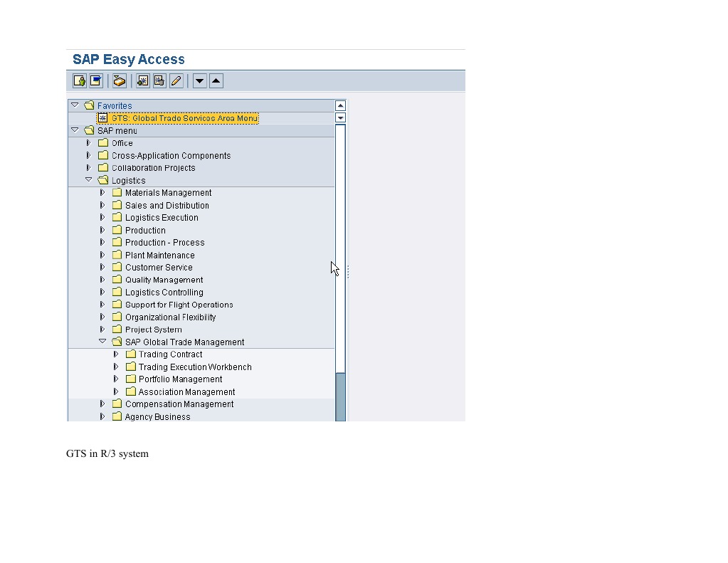Collapse the Logistics folder

[x=88, y=180]
